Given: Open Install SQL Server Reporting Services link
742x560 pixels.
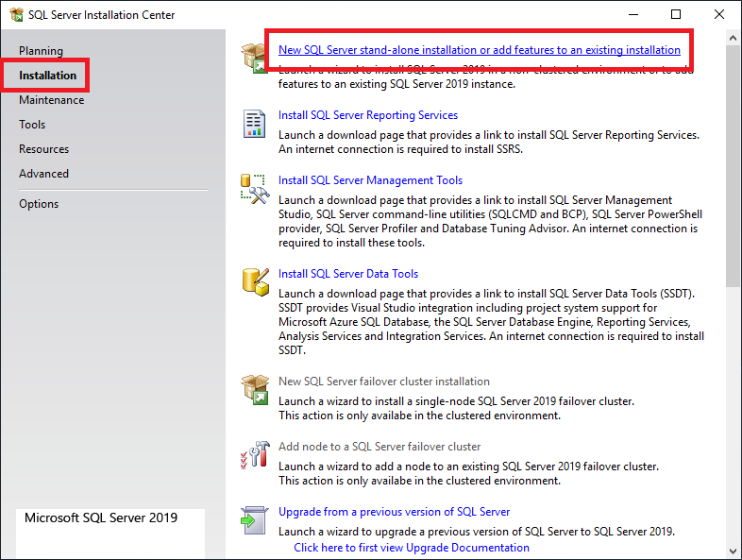Looking at the screenshot, I should coord(368,115).
